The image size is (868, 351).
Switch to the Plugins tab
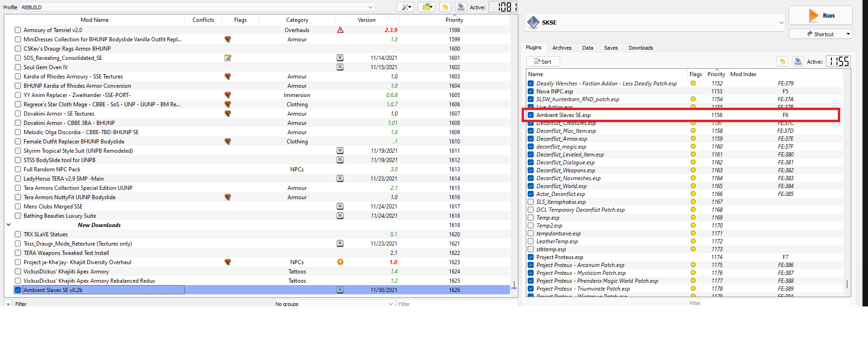533,48
